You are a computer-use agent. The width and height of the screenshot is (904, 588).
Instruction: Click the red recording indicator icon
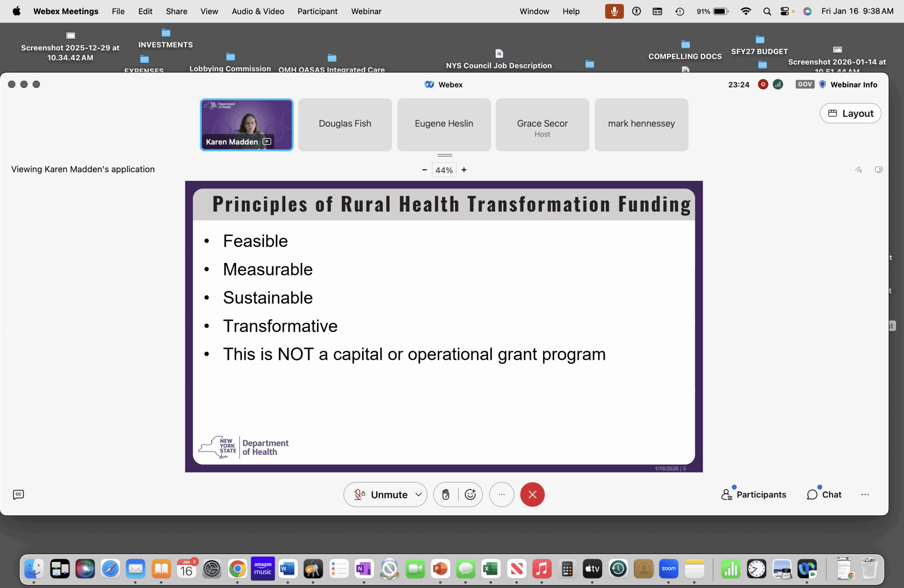click(763, 84)
